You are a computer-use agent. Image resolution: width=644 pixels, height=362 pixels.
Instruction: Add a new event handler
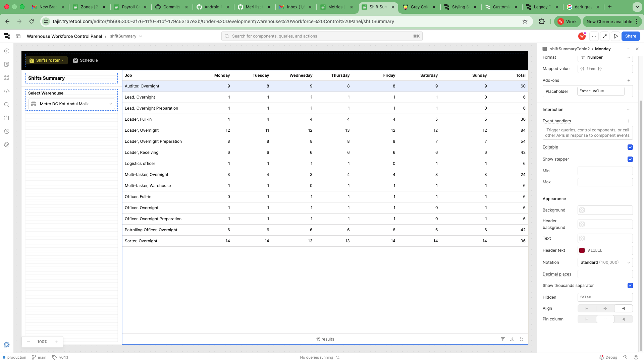629,121
